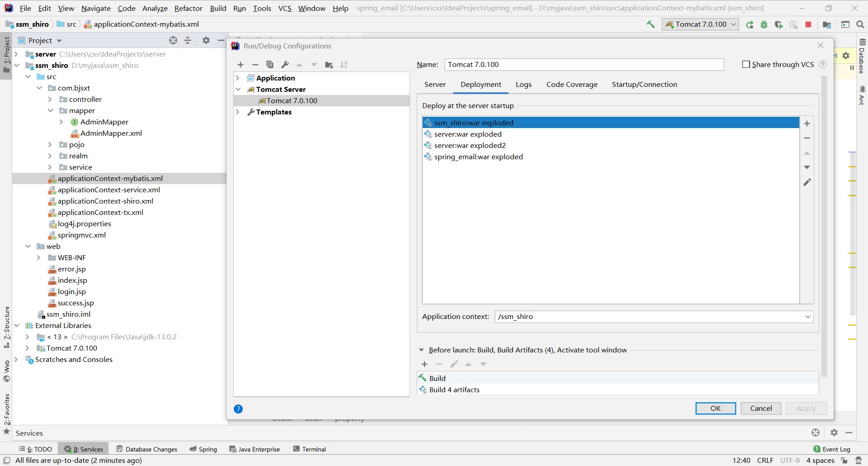Viewport: 868px width, 466px height.
Task: Open Application context combo box dropdown
Action: pyautogui.click(x=808, y=317)
